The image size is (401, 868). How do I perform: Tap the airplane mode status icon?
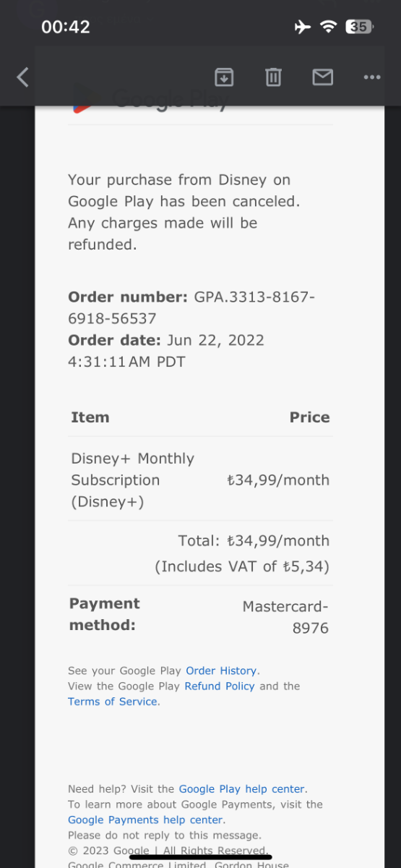click(x=303, y=27)
